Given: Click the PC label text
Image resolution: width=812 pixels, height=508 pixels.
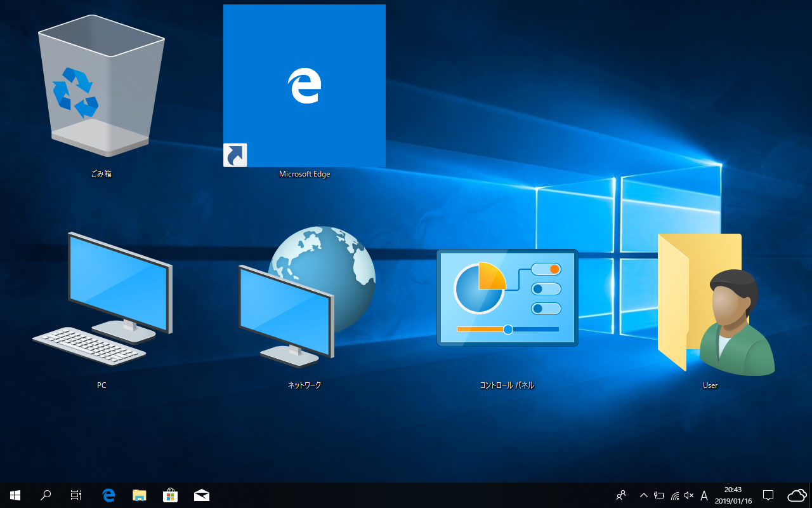Looking at the screenshot, I should point(101,385).
